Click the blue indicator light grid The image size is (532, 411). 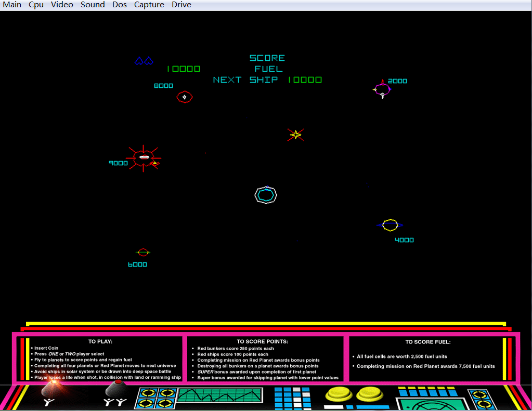point(292,399)
